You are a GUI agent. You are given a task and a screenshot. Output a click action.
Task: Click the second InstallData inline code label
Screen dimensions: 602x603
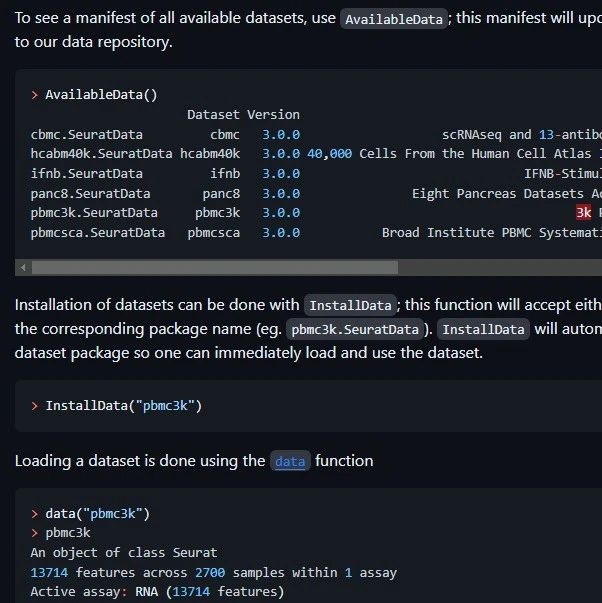tap(483, 329)
